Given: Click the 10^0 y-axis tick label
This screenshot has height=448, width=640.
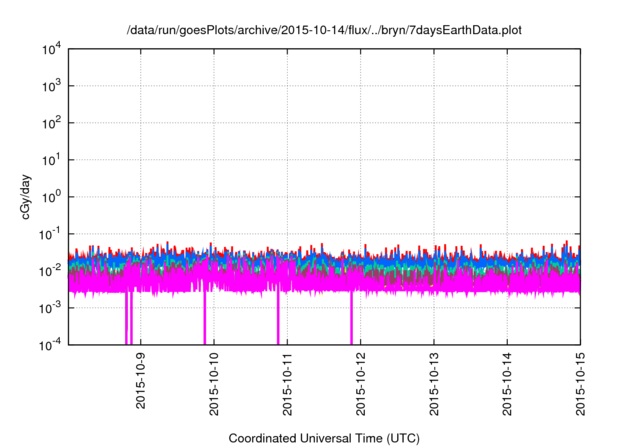Looking at the screenshot, I should point(51,197).
